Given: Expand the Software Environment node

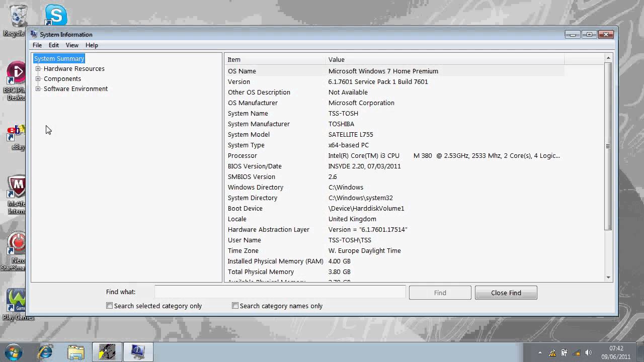Looking at the screenshot, I should coord(38,88).
